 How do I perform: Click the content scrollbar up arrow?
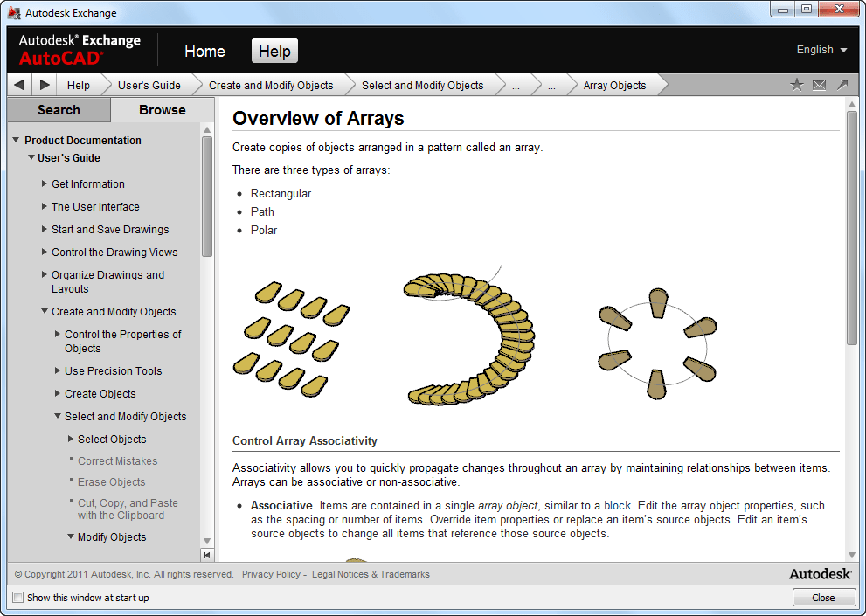coord(852,104)
